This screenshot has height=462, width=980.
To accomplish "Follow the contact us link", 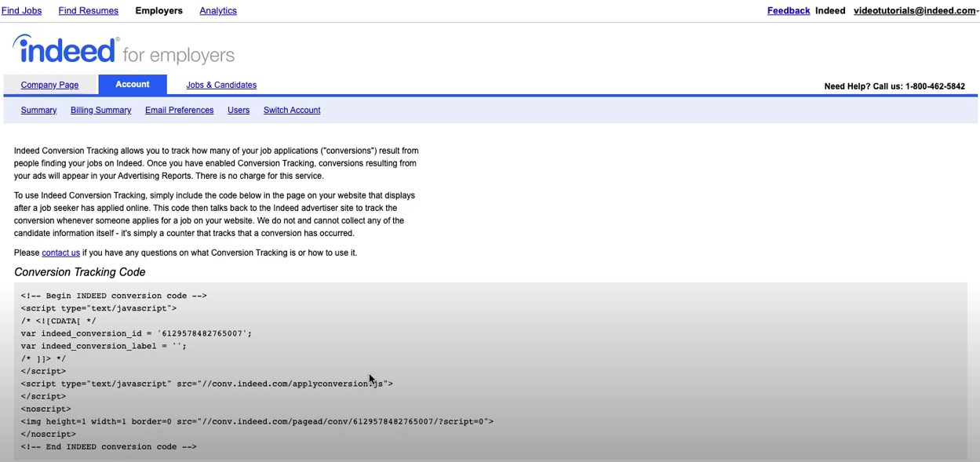I will coord(60,253).
